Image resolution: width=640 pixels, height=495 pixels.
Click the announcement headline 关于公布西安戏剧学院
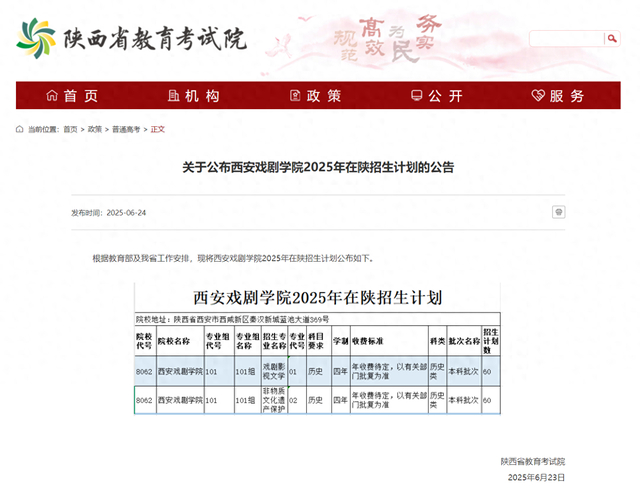318,167
